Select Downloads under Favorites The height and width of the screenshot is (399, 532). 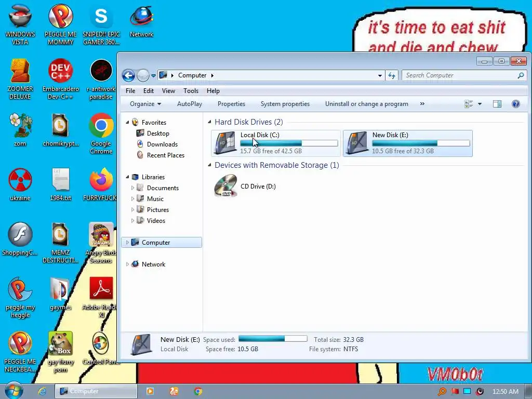tap(162, 144)
